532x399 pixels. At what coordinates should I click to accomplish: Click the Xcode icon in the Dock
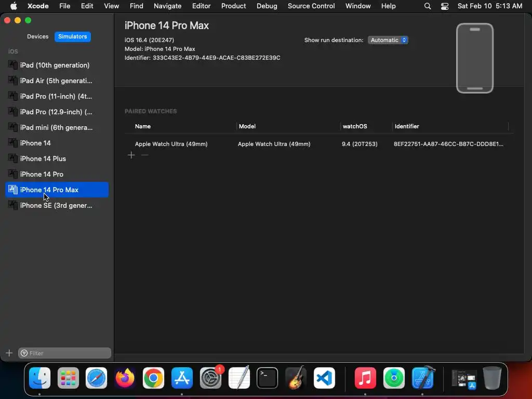422,378
